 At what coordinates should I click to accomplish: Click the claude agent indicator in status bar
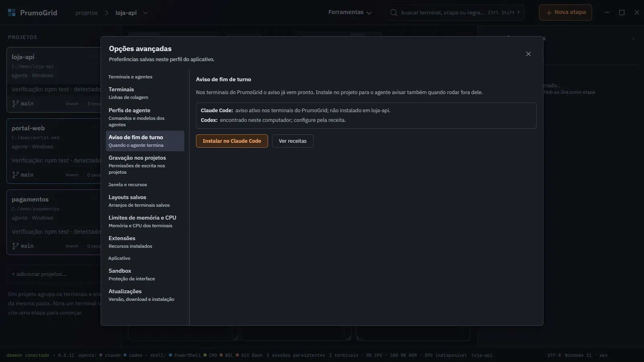110,355
